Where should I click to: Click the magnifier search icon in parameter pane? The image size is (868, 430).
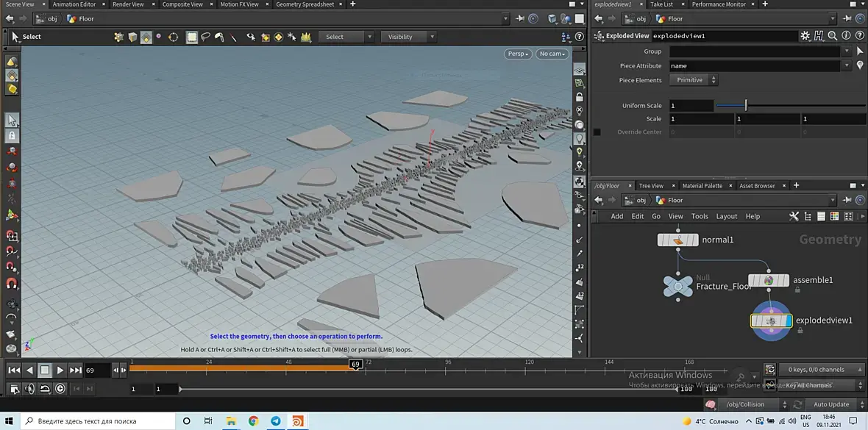(832, 35)
